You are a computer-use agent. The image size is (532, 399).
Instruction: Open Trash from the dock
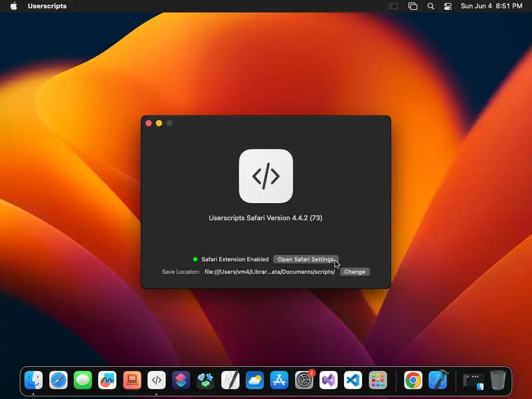[498, 380]
